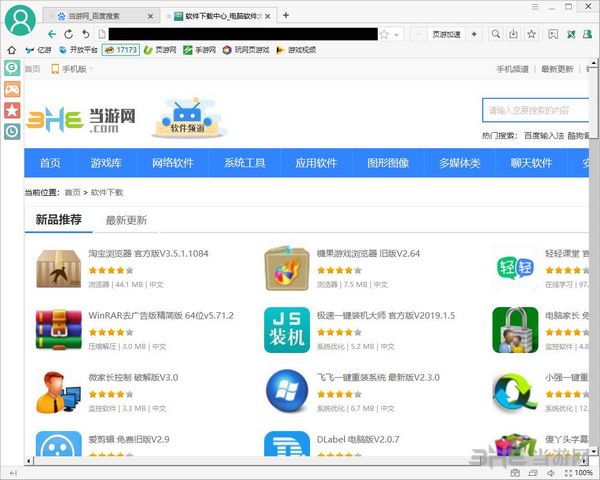Open 页游网 bookmark

point(160,50)
